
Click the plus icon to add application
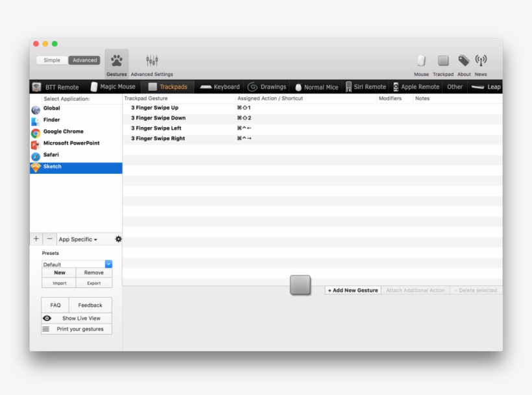[36, 239]
